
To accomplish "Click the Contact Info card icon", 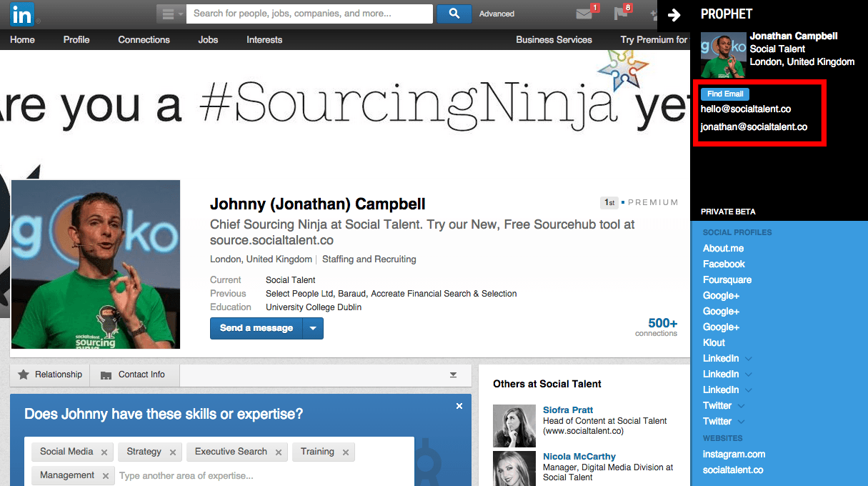I will tap(106, 375).
